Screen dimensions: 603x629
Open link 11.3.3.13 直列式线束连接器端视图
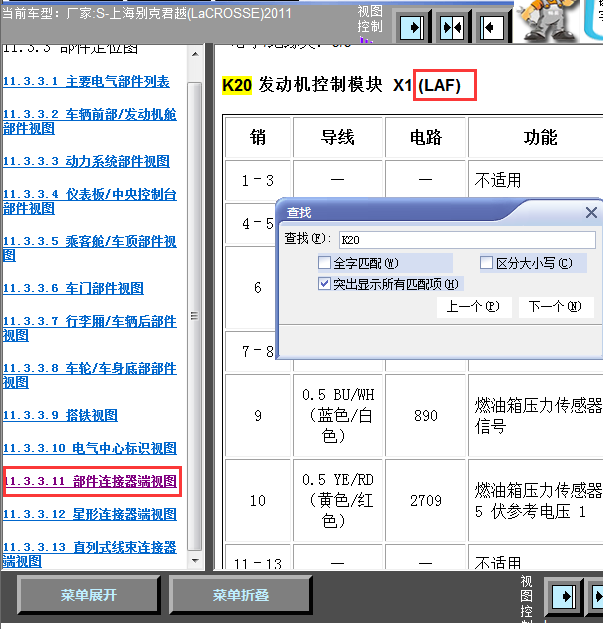(x=89, y=554)
